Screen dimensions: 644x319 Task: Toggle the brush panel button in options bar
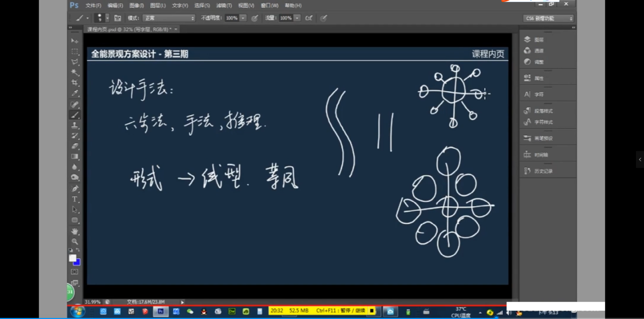[x=118, y=18]
